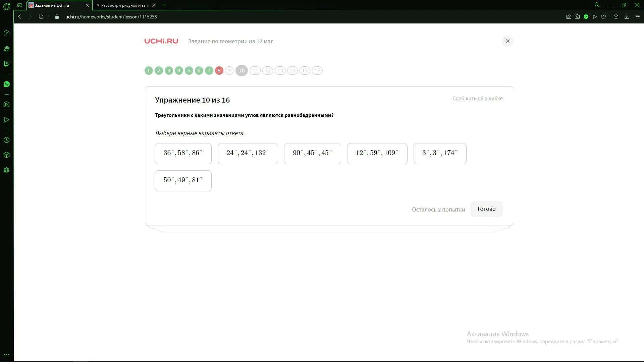Image resolution: width=644 pixels, height=362 pixels.
Task: Open WhatsApp icon in sidebar
Action: tap(7, 84)
